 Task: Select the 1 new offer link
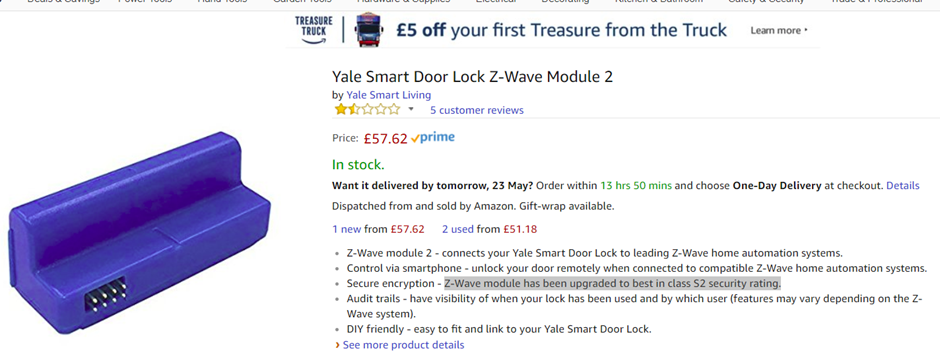347,229
